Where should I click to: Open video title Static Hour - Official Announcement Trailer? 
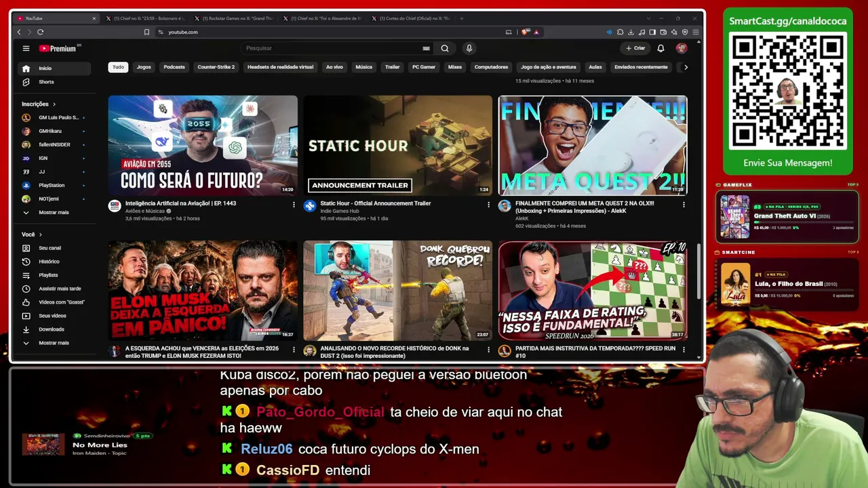[376, 203]
